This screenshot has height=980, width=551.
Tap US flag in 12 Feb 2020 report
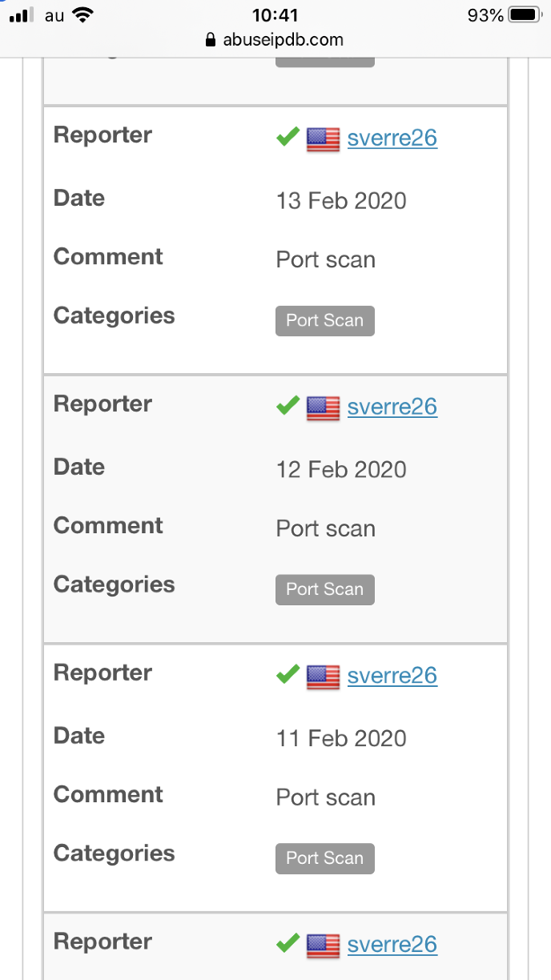324,408
